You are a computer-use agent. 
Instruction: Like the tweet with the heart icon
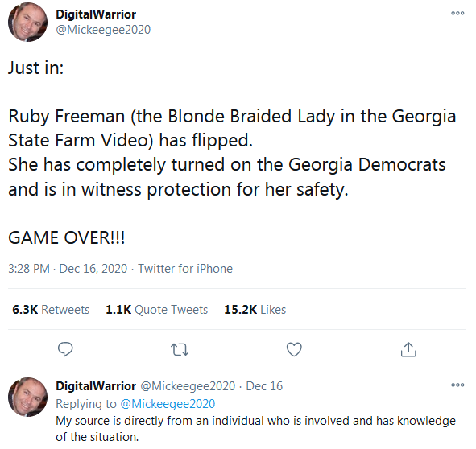point(294,349)
